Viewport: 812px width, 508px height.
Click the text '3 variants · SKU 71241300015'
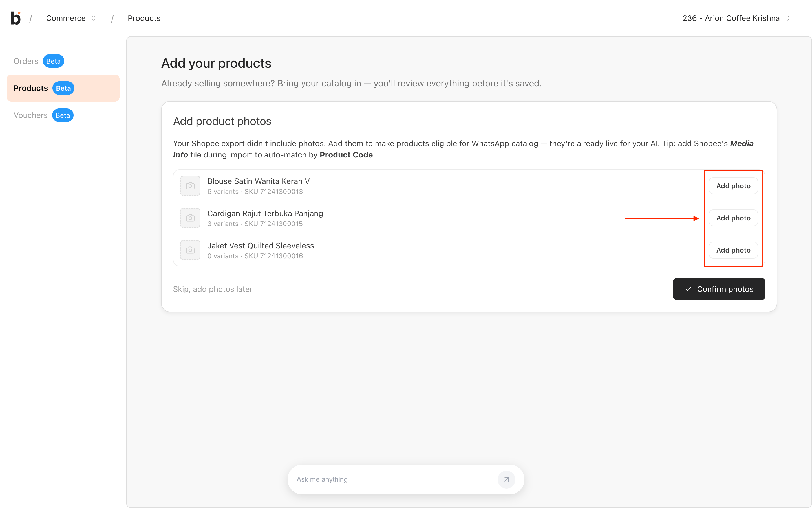click(x=255, y=224)
